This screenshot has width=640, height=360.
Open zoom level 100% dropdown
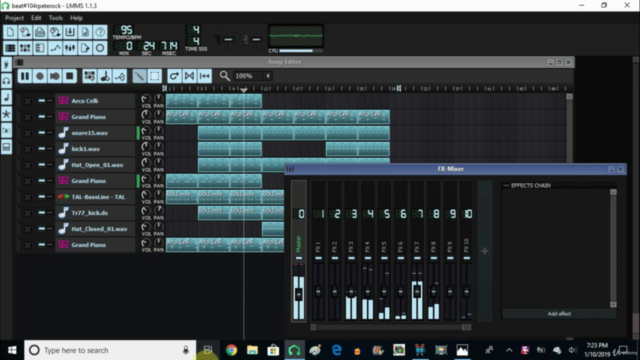[x=253, y=76]
